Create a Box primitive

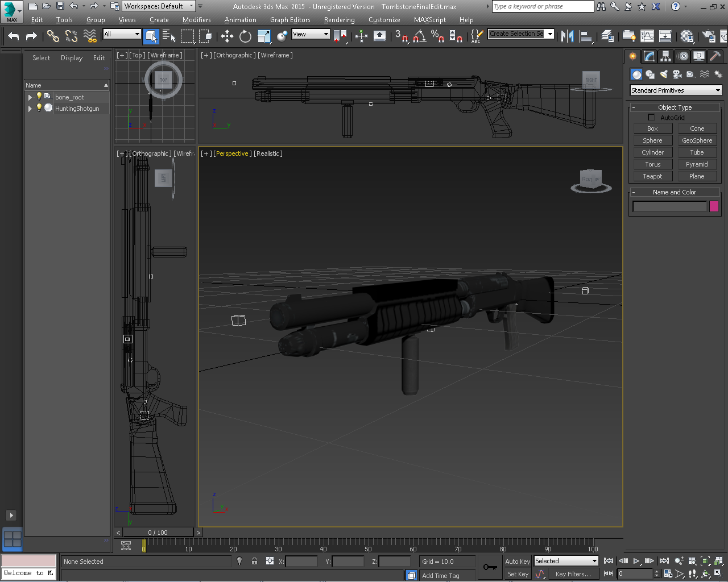[652, 128]
